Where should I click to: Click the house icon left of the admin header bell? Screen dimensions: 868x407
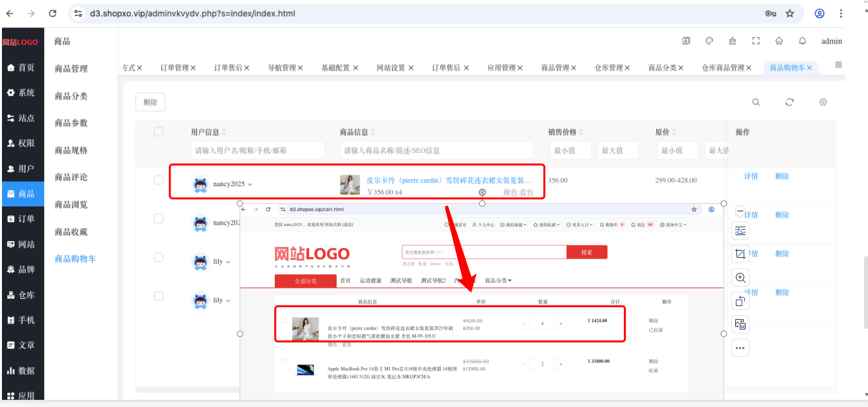pos(779,41)
